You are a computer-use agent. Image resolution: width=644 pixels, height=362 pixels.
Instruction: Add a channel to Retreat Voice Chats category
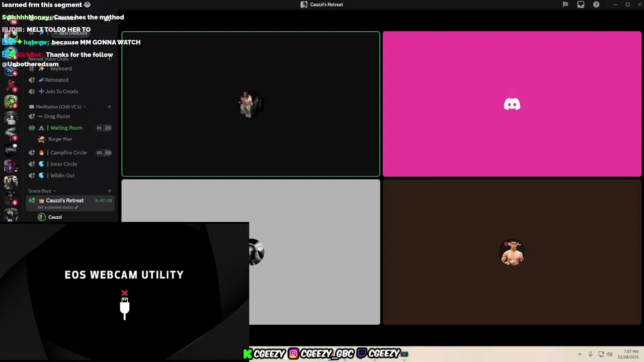[x=109, y=59]
